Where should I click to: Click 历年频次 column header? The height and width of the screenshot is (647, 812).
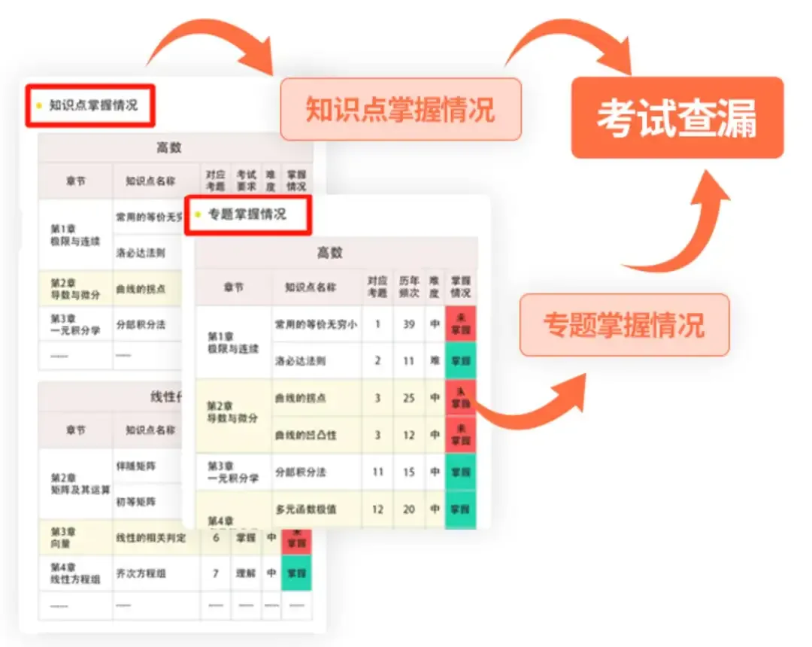pos(408,287)
